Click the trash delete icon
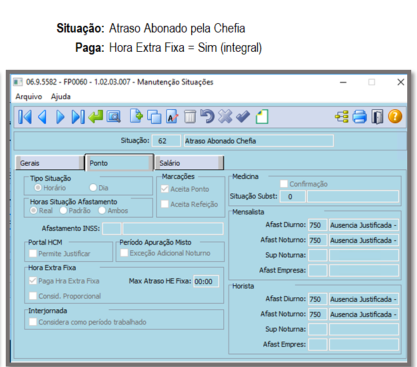This screenshot has width=417, height=367. [190, 117]
